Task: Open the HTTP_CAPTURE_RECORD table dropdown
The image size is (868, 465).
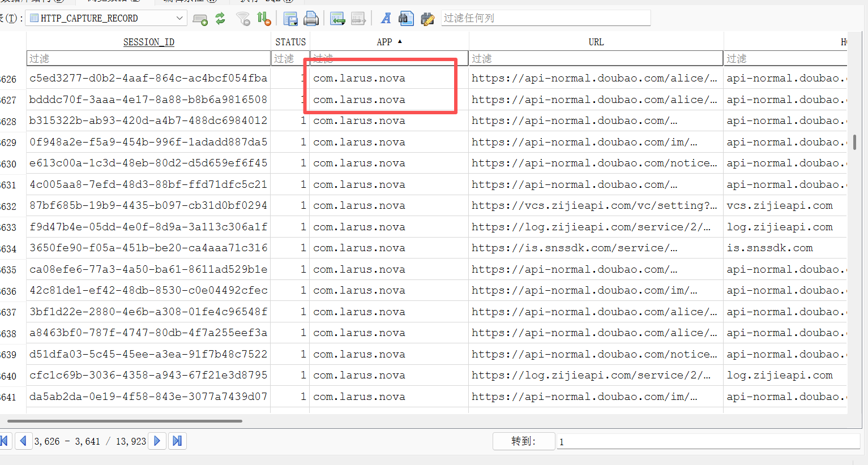Action: tap(107, 18)
